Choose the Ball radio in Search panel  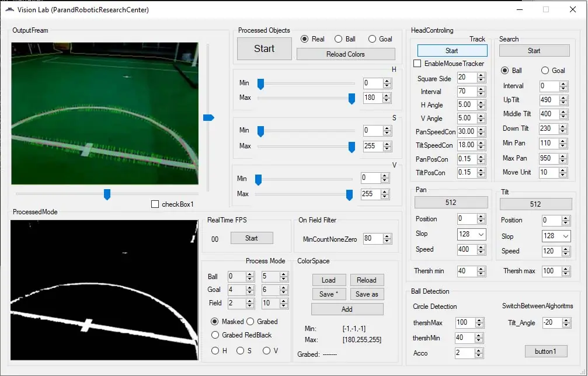(505, 71)
